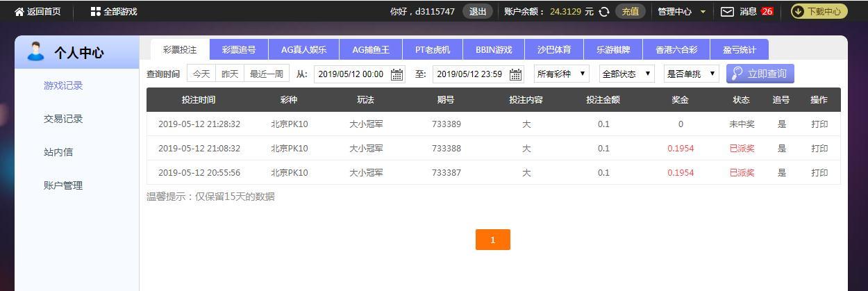Select the 昨天 quick date filter
The image size is (868, 291).
pyautogui.click(x=230, y=74)
